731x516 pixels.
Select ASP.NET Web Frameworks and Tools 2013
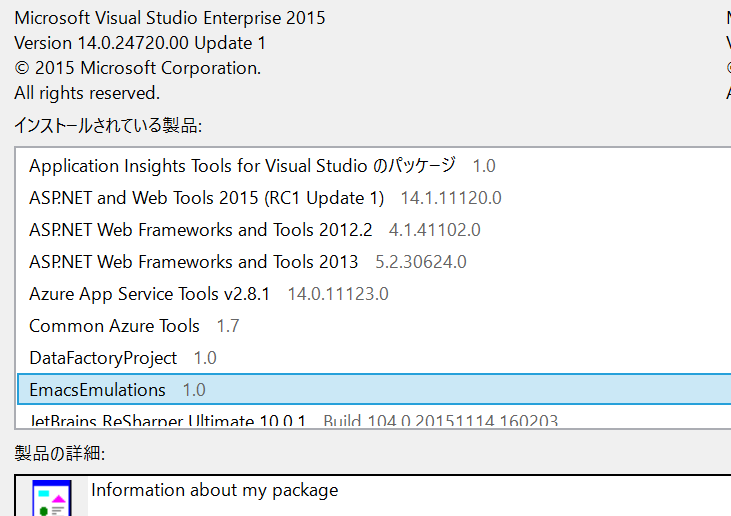pos(374,262)
